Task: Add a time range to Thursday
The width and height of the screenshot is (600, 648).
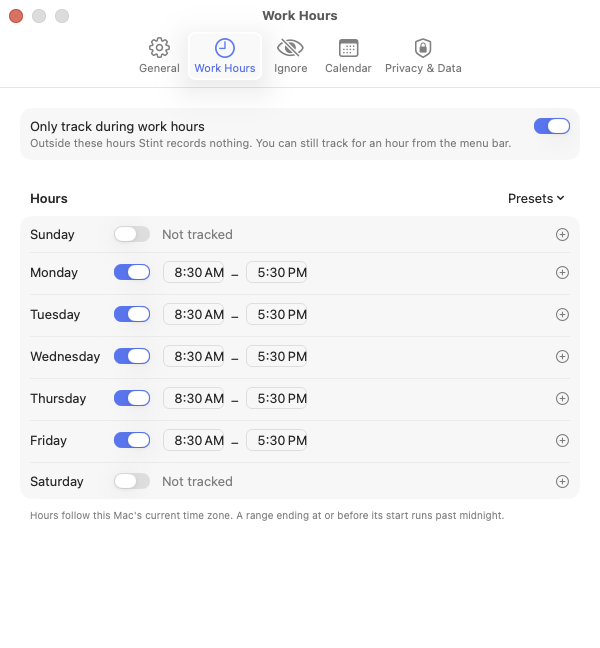Action: (562, 398)
